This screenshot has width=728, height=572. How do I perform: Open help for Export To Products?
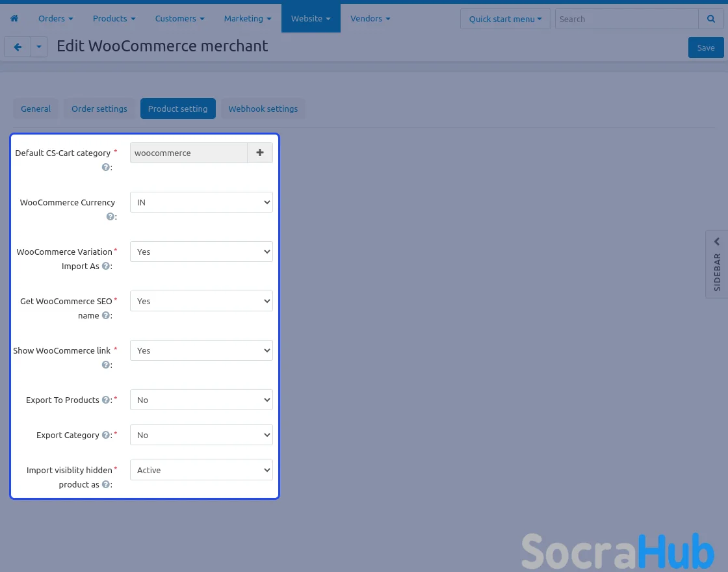click(x=106, y=400)
